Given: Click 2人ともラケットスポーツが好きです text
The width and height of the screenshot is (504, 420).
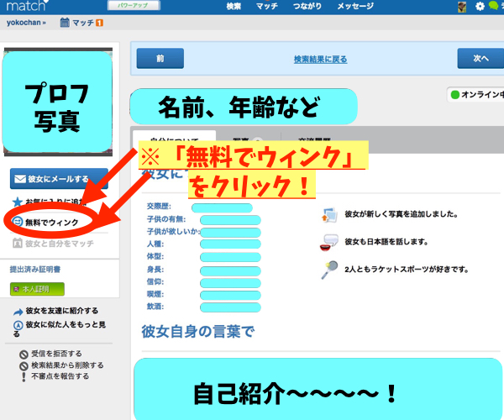Looking at the screenshot, I should [x=407, y=270].
